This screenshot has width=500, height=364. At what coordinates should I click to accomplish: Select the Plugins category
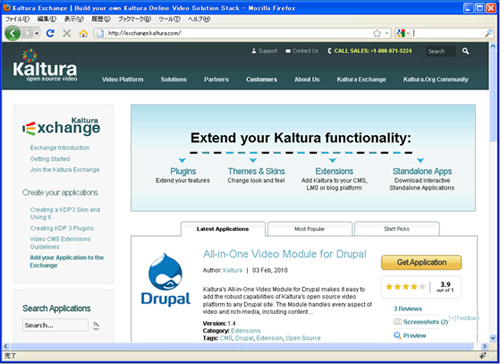[x=183, y=171]
